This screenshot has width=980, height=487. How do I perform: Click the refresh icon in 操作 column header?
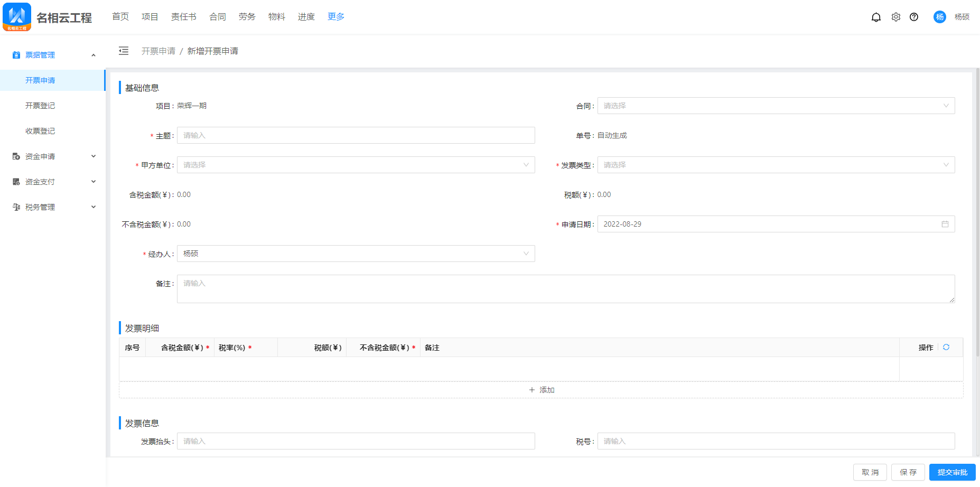click(946, 347)
